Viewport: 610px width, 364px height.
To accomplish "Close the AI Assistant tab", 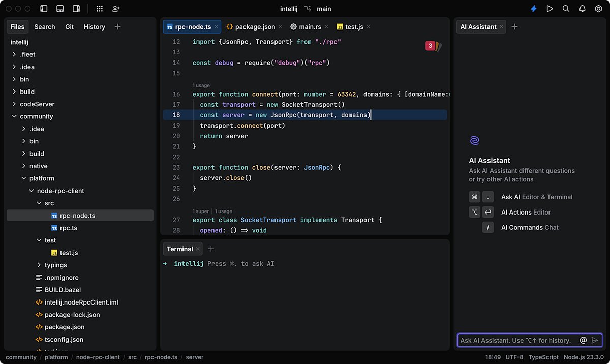I will point(501,27).
